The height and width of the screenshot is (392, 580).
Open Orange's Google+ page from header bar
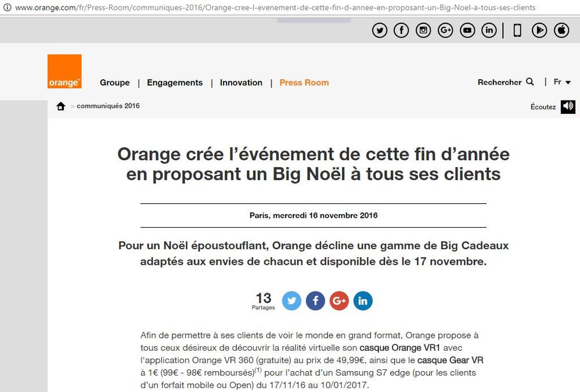(x=445, y=30)
